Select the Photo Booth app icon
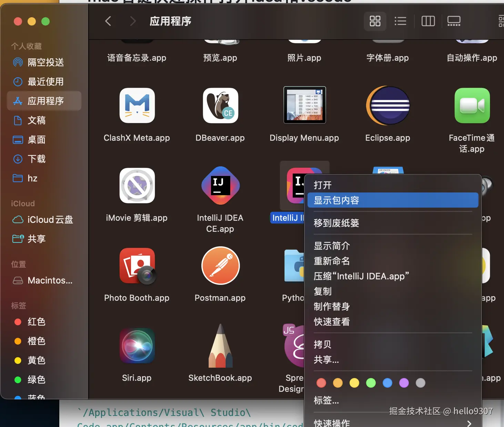Image resolution: width=504 pixels, height=427 pixels. click(138, 266)
